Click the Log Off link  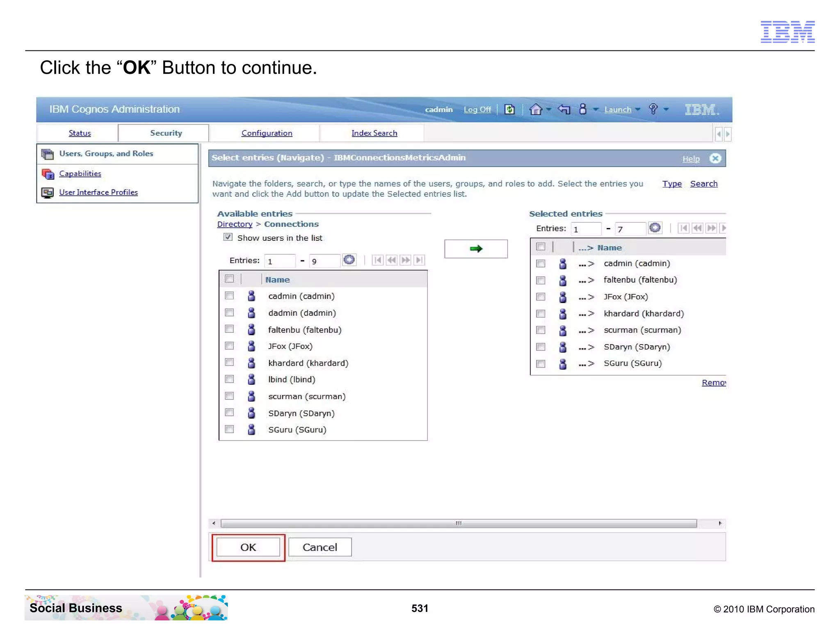pos(477,110)
